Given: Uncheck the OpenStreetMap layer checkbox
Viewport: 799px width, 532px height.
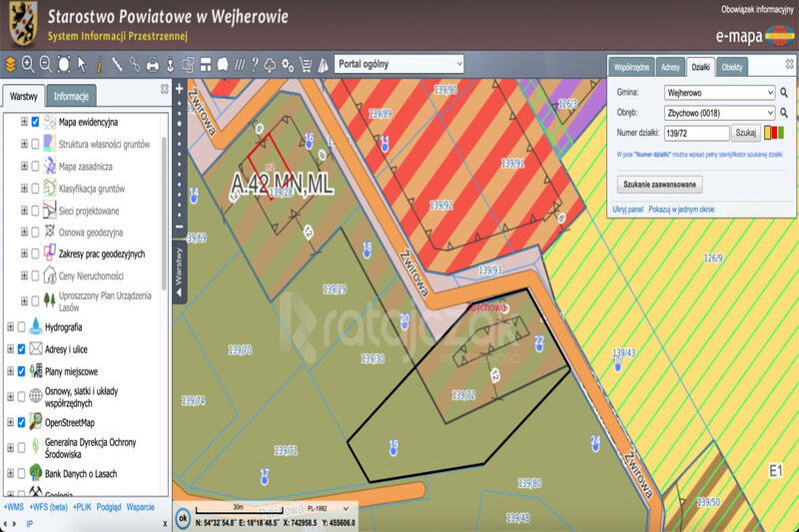Looking at the screenshot, I should (x=22, y=421).
